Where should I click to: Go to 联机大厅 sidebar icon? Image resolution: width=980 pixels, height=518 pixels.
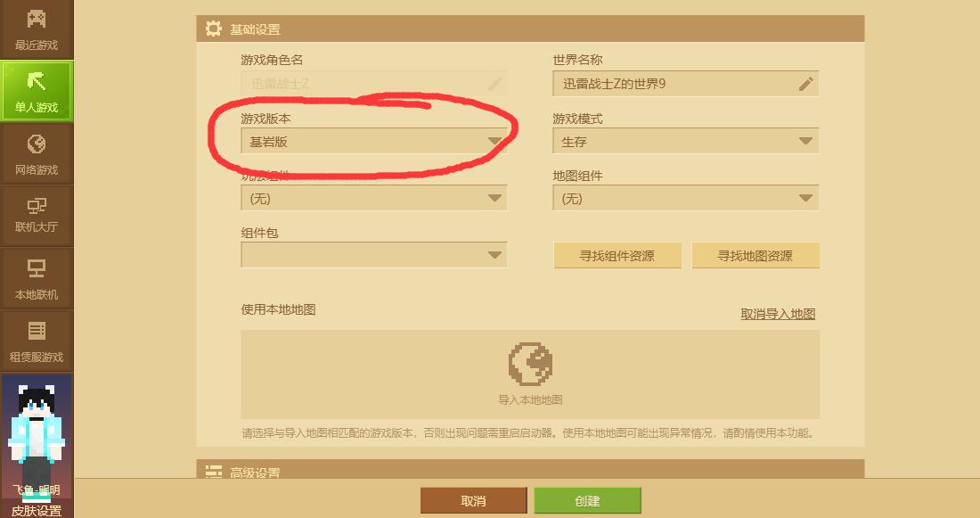[x=37, y=205]
